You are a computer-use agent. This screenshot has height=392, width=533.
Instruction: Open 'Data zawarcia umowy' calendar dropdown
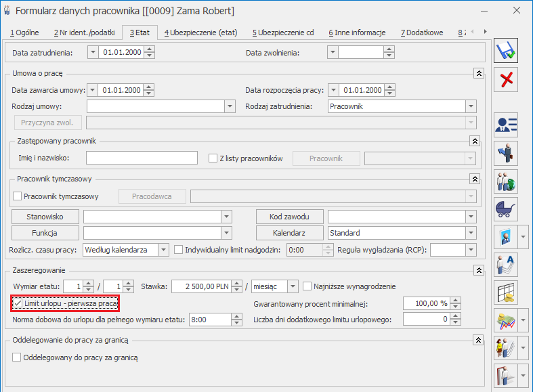click(x=92, y=90)
